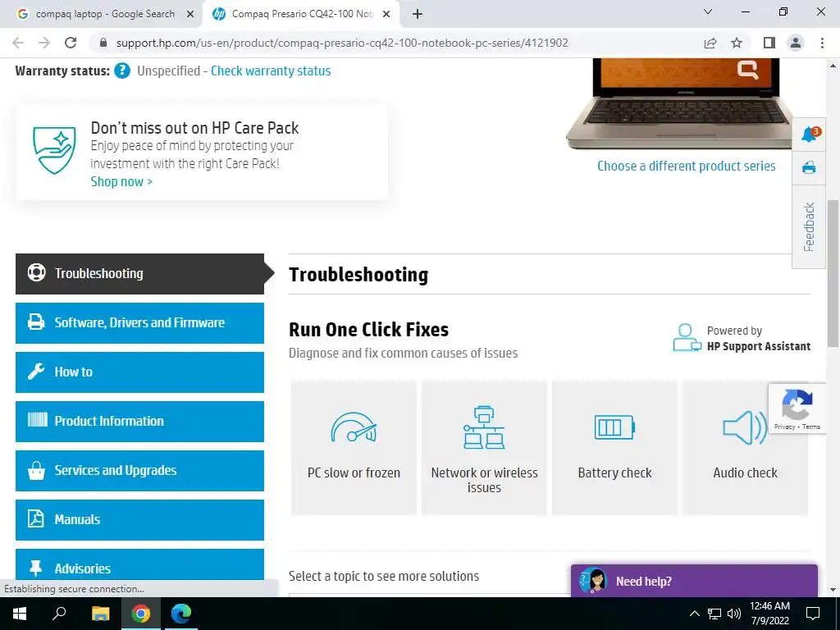
Task: Open the Chrome profile menu
Action: [796, 43]
